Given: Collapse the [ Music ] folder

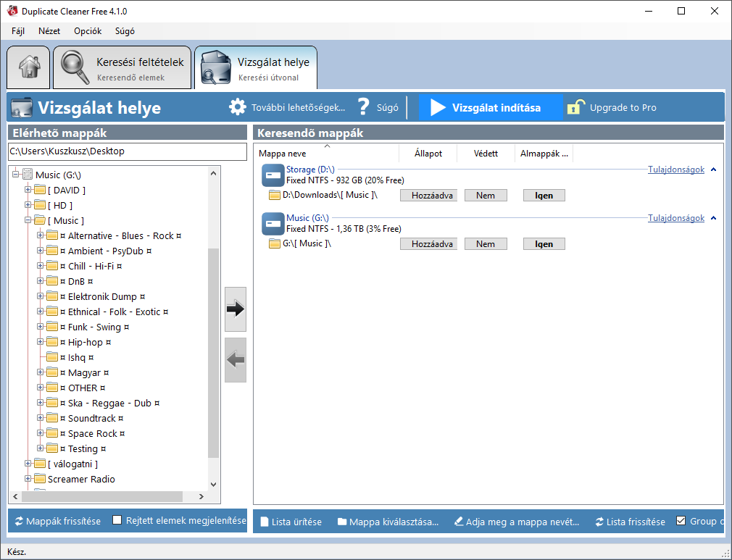Looking at the screenshot, I should [28, 220].
